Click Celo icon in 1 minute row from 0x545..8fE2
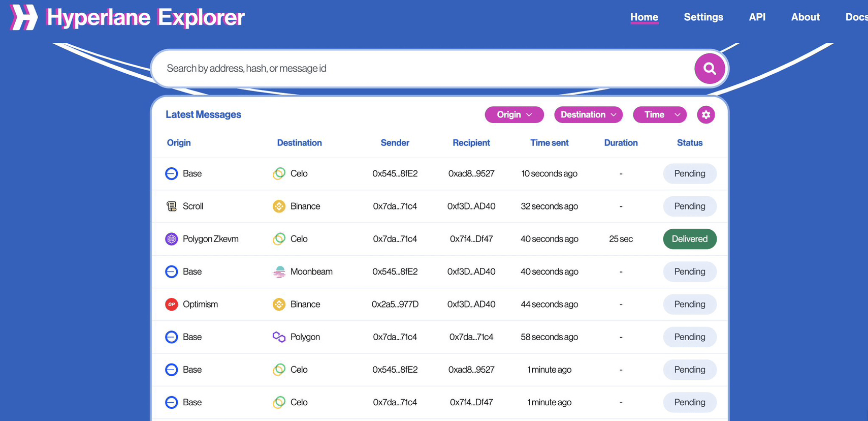This screenshot has height=421, width=868. click(x=279, y=370)
